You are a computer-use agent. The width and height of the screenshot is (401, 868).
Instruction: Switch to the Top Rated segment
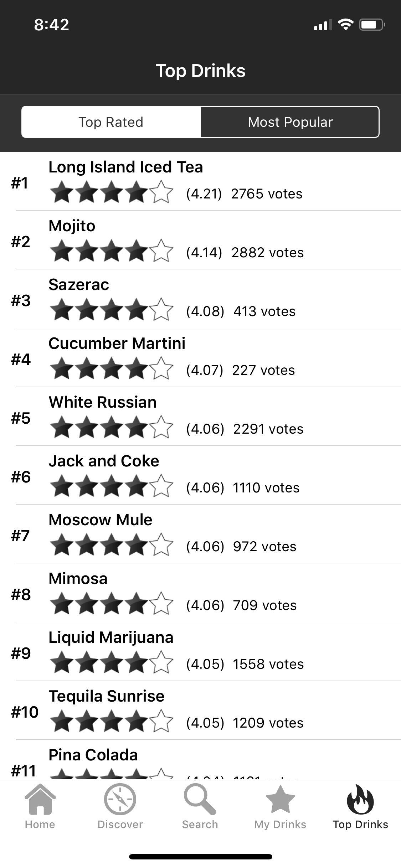[111, 122]
